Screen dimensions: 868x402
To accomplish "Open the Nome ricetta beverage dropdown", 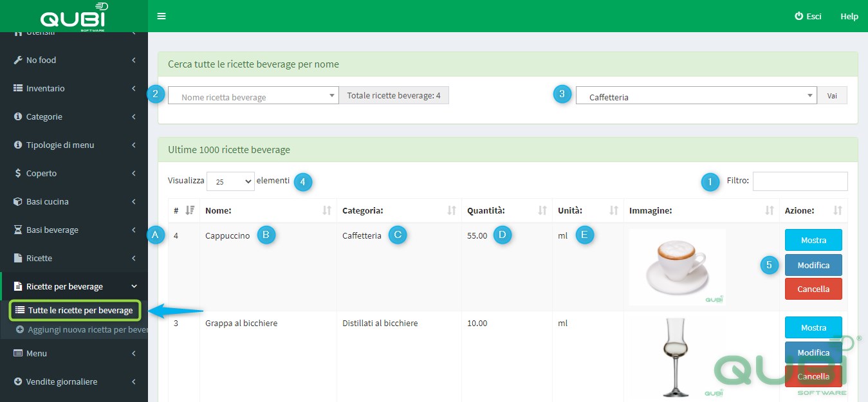I will point(254,95).
